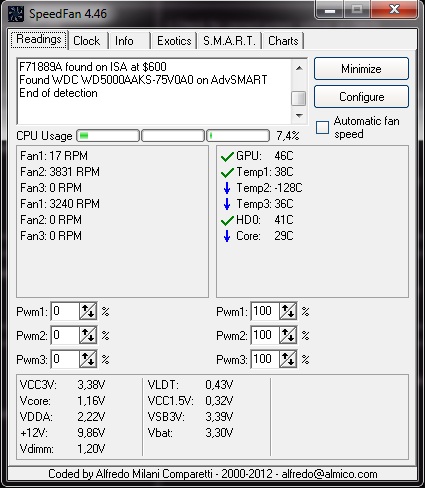Click the Vbat 3,30V reading

pyautogui.click(x=190, y=433)
